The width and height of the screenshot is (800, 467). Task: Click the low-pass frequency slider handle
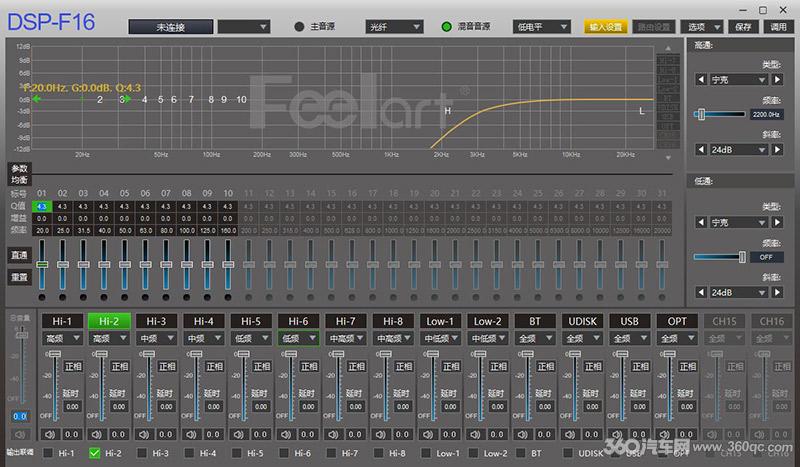coord(742,257)
